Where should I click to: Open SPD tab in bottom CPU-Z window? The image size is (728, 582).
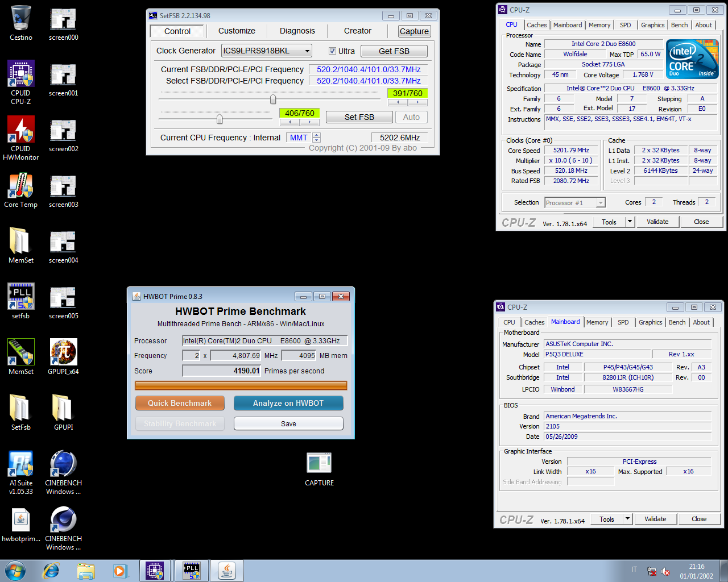pyautogui.click(x=623, y=322)
